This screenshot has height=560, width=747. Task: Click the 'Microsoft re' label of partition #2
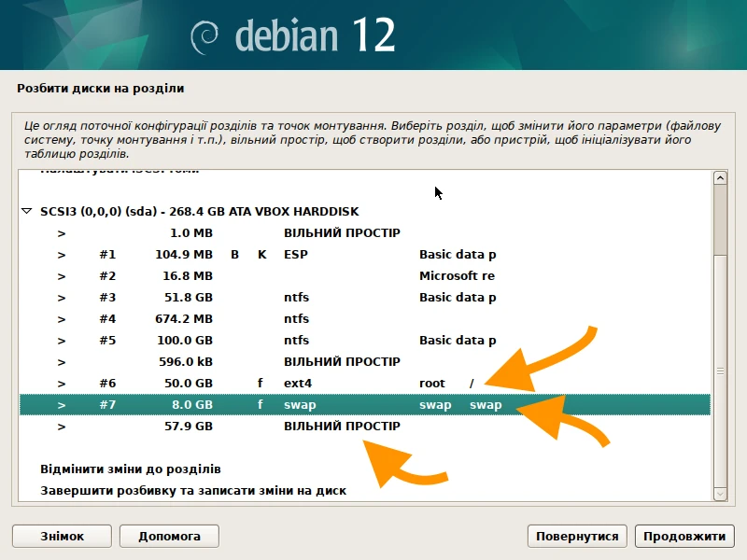(457, 275)
